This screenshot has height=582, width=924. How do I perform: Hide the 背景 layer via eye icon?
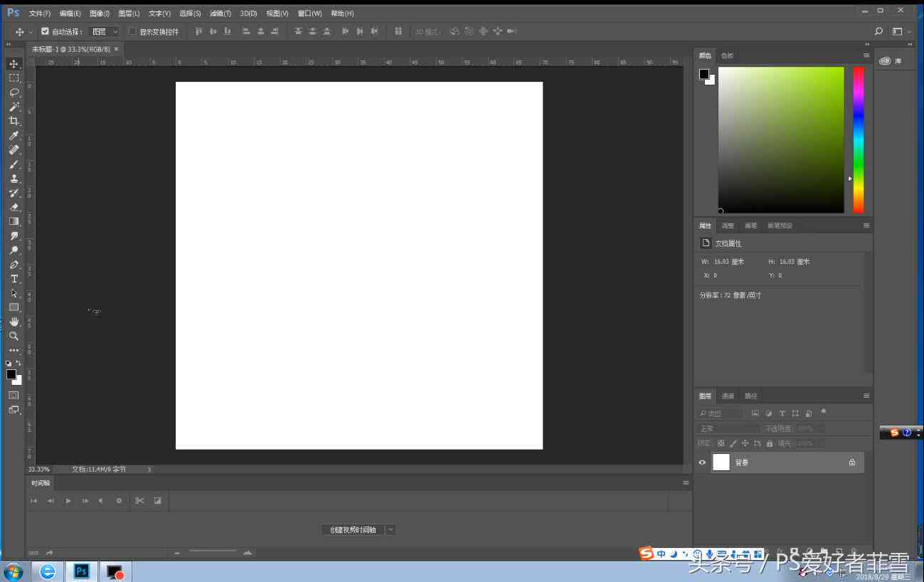point(702,462)
